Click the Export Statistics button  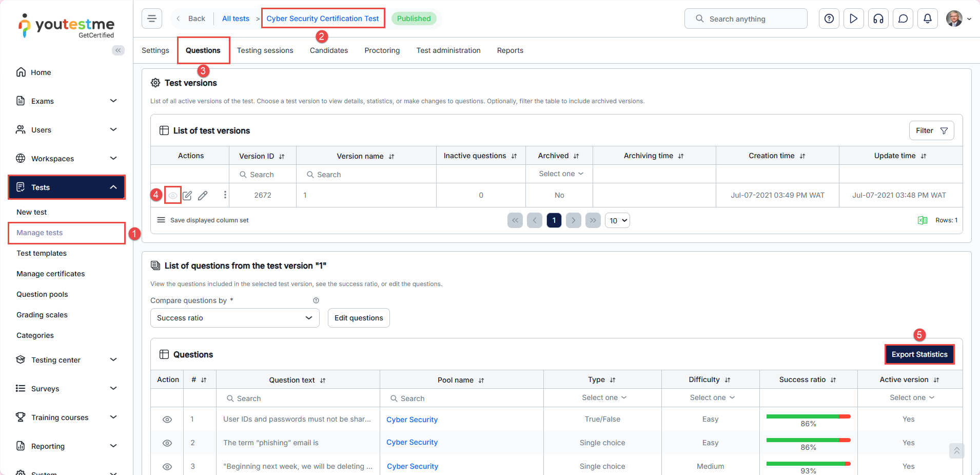919,354
